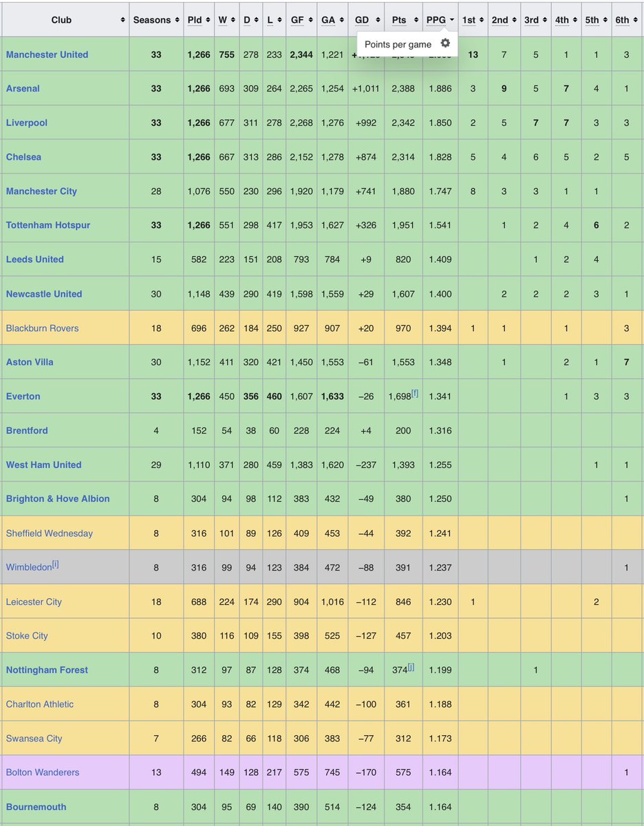The image size is (644, 826).
Task: Open Aston Villa club link
Action: [30, 362]
